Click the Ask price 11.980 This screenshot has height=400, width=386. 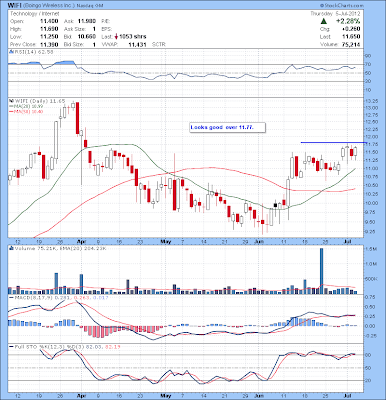(87, 21)
